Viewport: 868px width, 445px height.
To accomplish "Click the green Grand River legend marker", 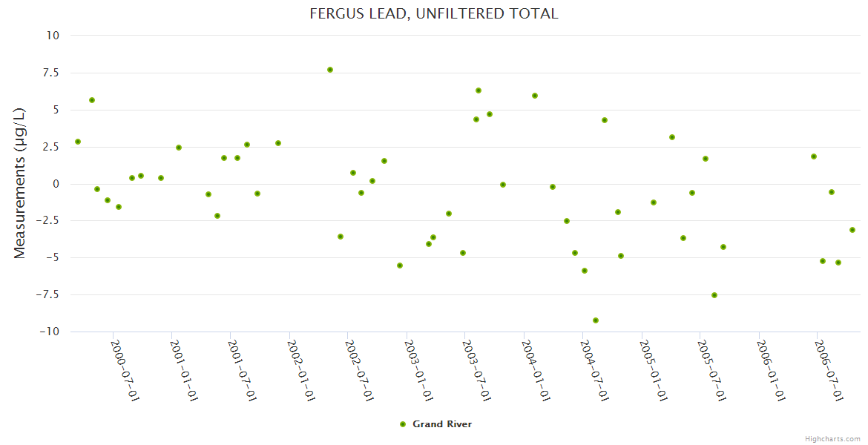I will tap(403, 424).
